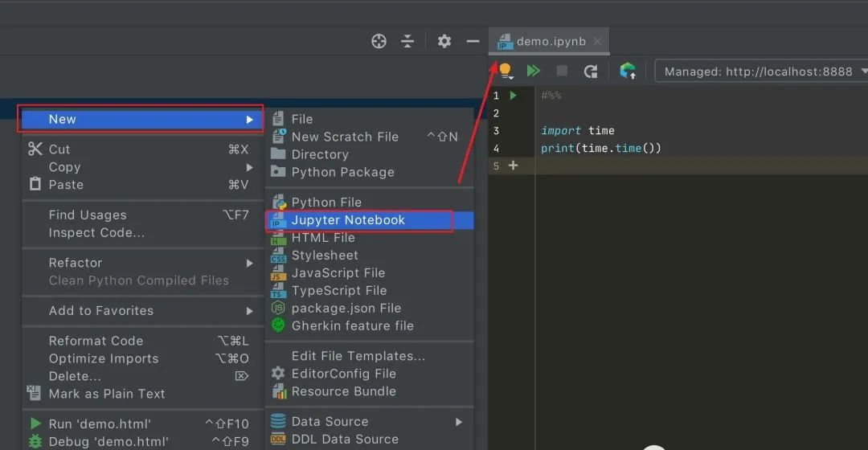Viewport: 868px width, 450px height.
Task: Create a new HTML File
Action: coord(369,238)
